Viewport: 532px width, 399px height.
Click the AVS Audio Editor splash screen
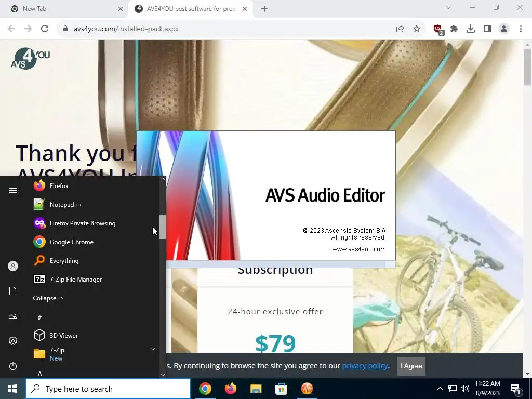(266, 199)
